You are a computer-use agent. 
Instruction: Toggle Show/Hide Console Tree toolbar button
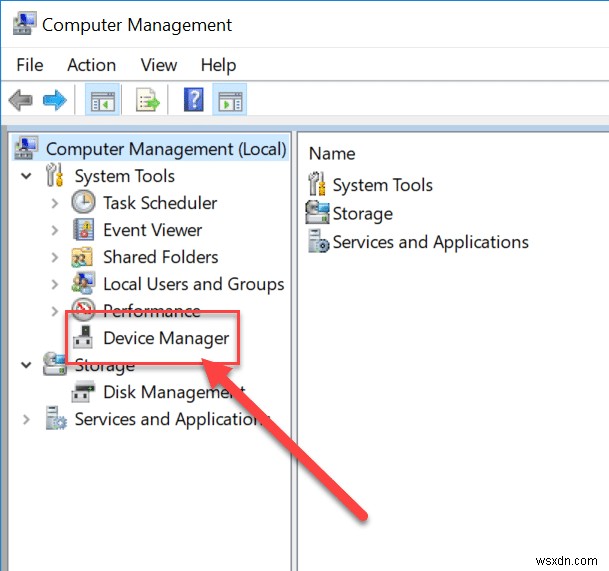click(x=102, y=100)
